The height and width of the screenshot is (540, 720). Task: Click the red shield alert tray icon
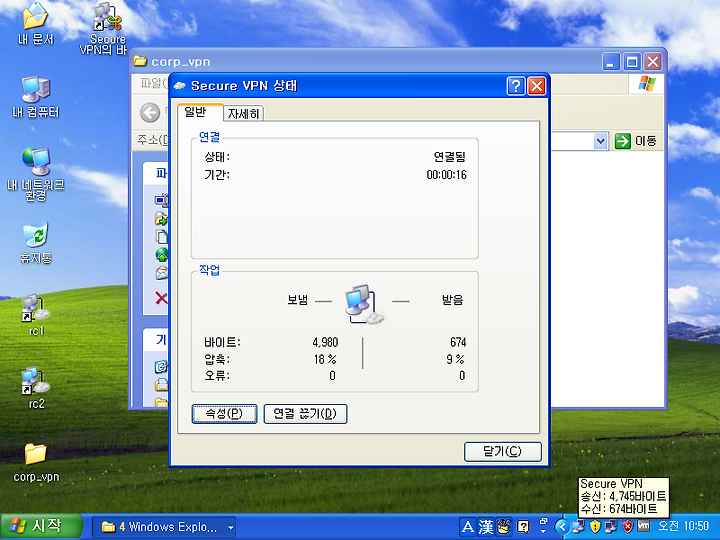[x=627, y=526]
